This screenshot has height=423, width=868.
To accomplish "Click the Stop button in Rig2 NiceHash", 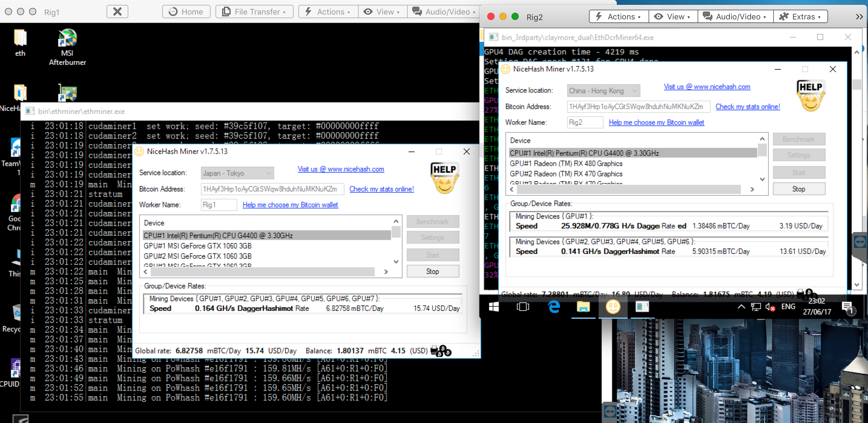I will [x=799, y=189].
